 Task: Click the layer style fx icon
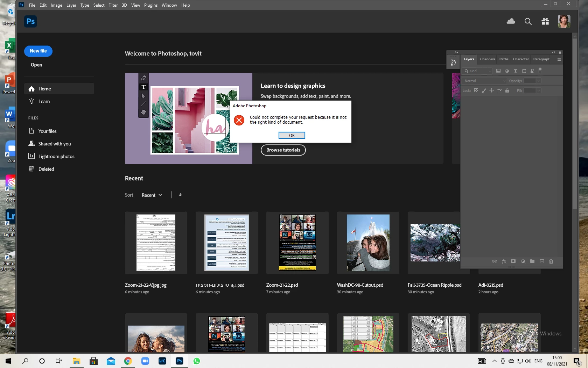[504, 261]
